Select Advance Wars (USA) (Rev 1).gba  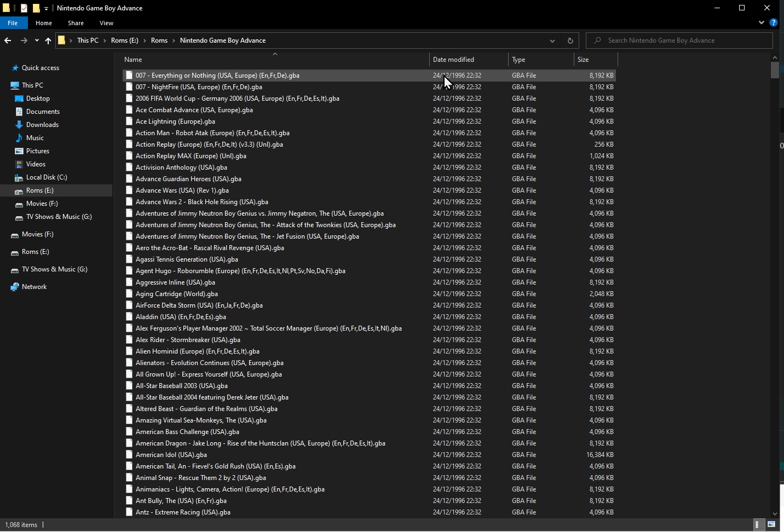pos(369,190)
